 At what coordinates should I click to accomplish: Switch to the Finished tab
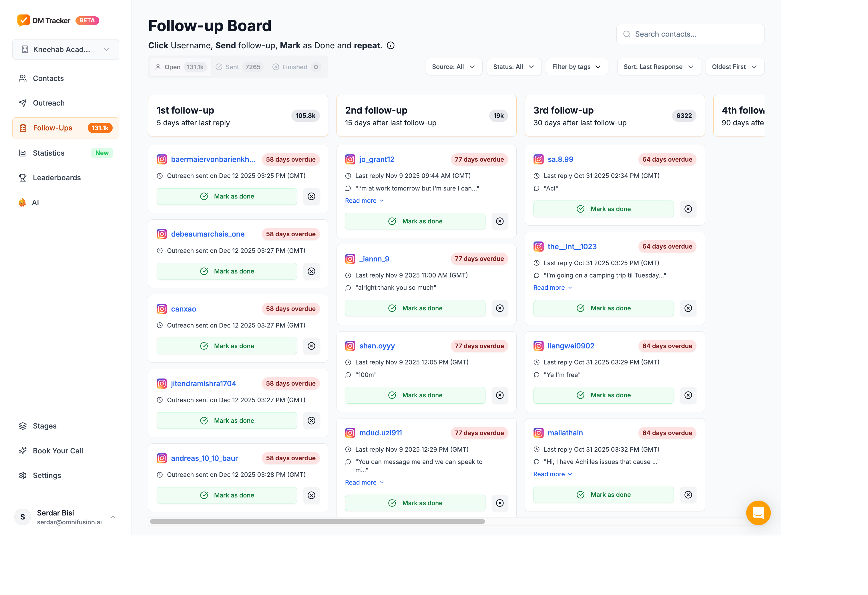tap(296, 67)
